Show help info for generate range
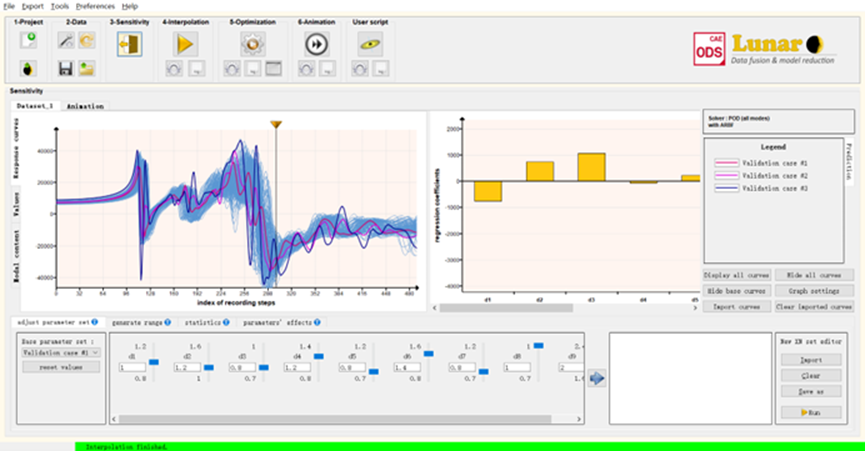Screen dimensions: 865x451 168,322
